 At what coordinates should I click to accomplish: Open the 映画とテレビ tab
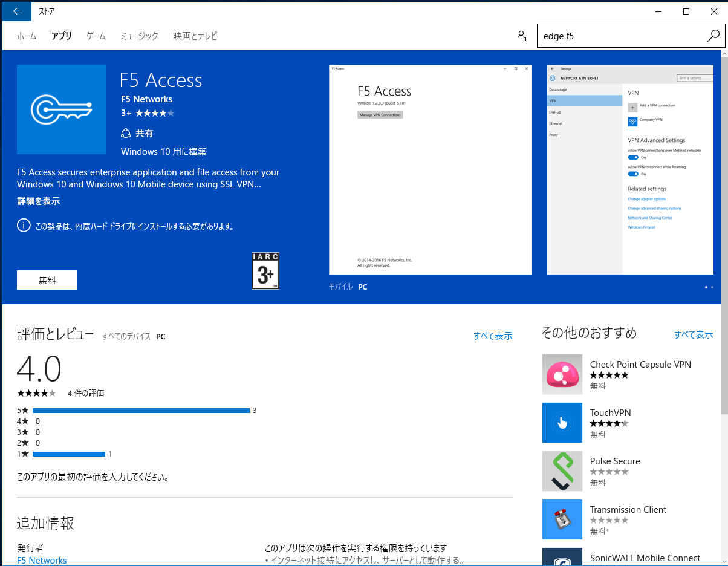pyautogui.click(x=195, y=36)
